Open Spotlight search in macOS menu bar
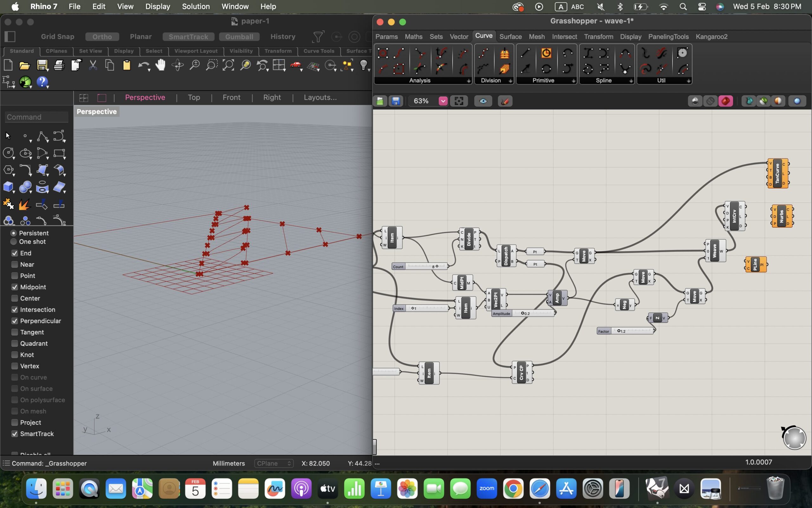Screen dimensions: 812x508 683,6
